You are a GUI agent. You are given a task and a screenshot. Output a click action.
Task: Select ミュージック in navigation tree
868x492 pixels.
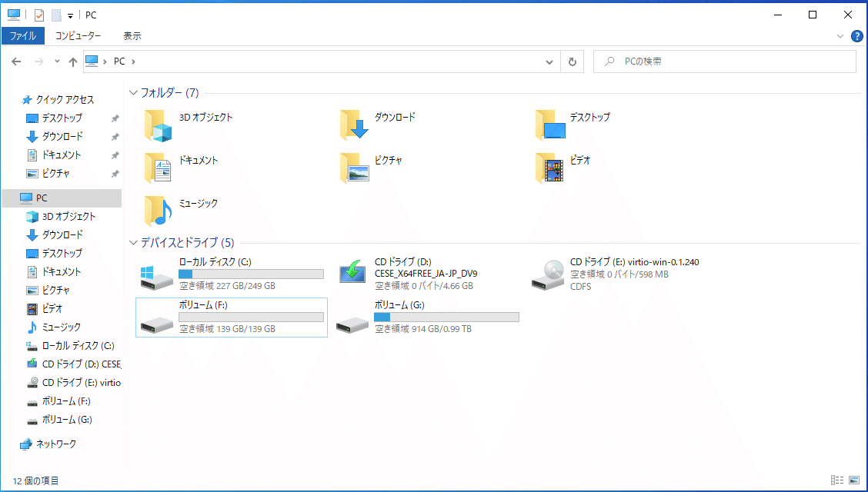tap(62, 327)
